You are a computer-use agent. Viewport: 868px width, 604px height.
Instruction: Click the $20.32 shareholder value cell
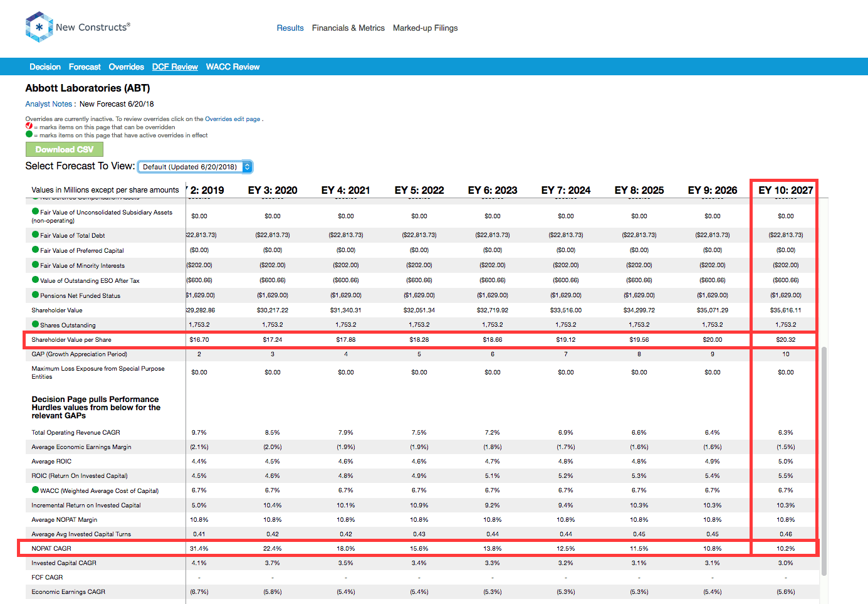786,339
